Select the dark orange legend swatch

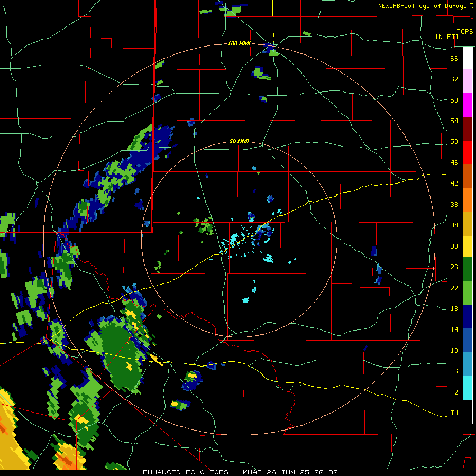(x=467, y=176)
